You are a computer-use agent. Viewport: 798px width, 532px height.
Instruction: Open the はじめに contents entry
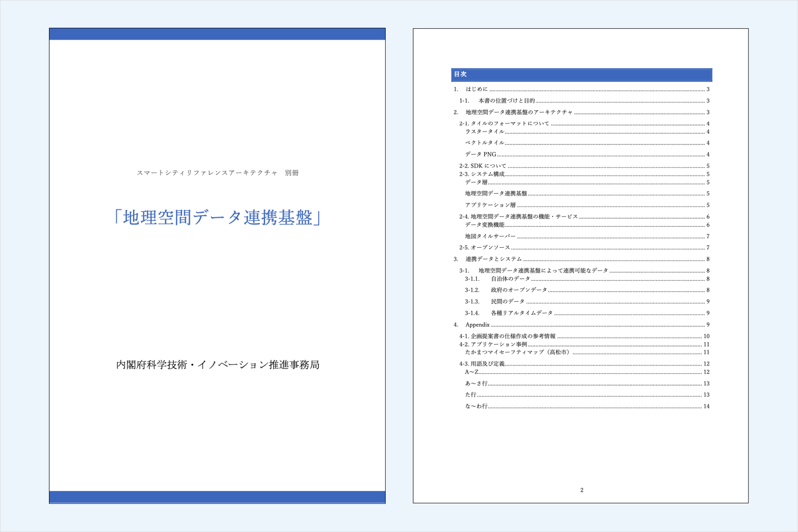coord(476,89)
